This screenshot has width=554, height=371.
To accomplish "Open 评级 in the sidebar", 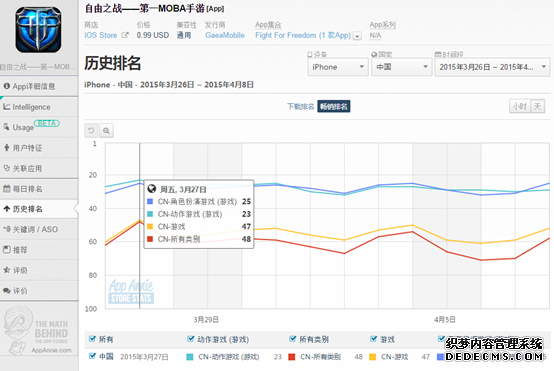I will coord(39,270).
